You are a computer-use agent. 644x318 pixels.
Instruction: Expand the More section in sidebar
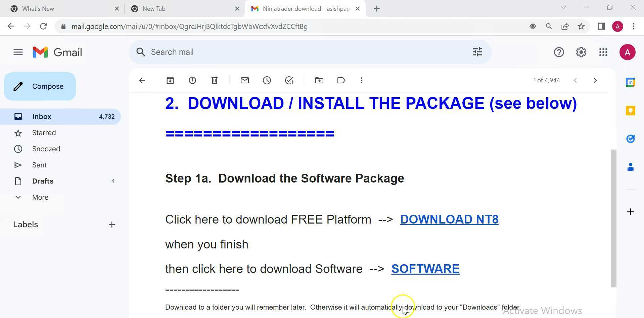pyautogui.click(x=40, y=197)
